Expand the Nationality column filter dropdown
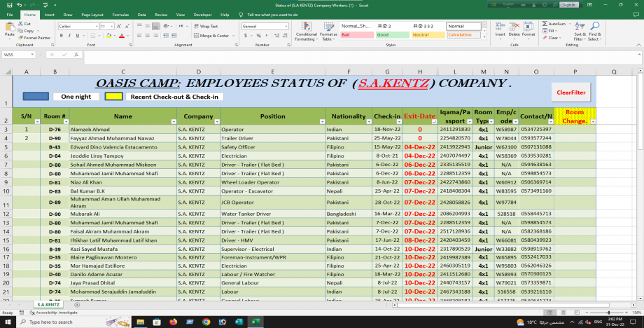Screen dimensions: 644x328 (367, 121)
